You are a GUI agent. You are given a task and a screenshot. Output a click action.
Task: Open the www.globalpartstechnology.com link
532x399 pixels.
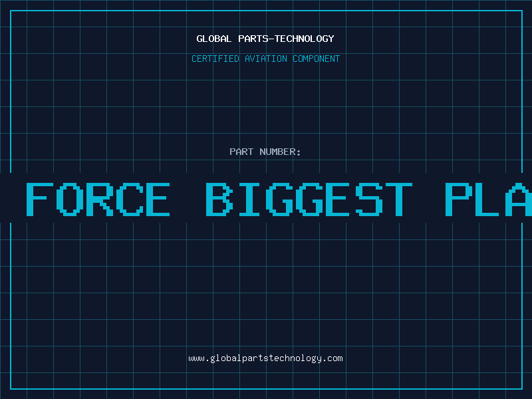tap(265, 358)
